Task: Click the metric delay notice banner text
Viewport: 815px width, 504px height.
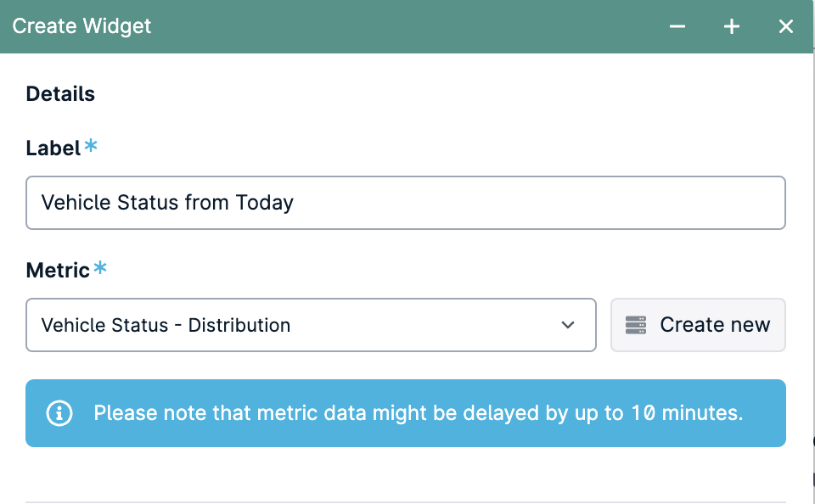Action: point(419,413)
